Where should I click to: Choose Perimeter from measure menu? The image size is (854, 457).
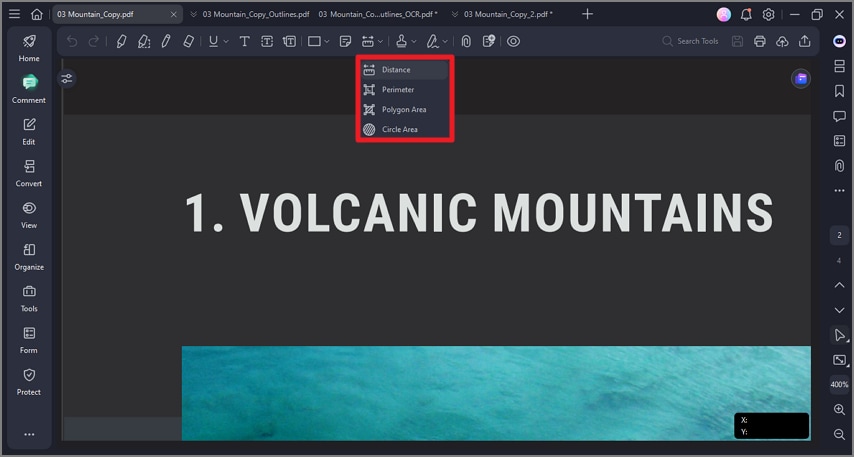point(405,89)
